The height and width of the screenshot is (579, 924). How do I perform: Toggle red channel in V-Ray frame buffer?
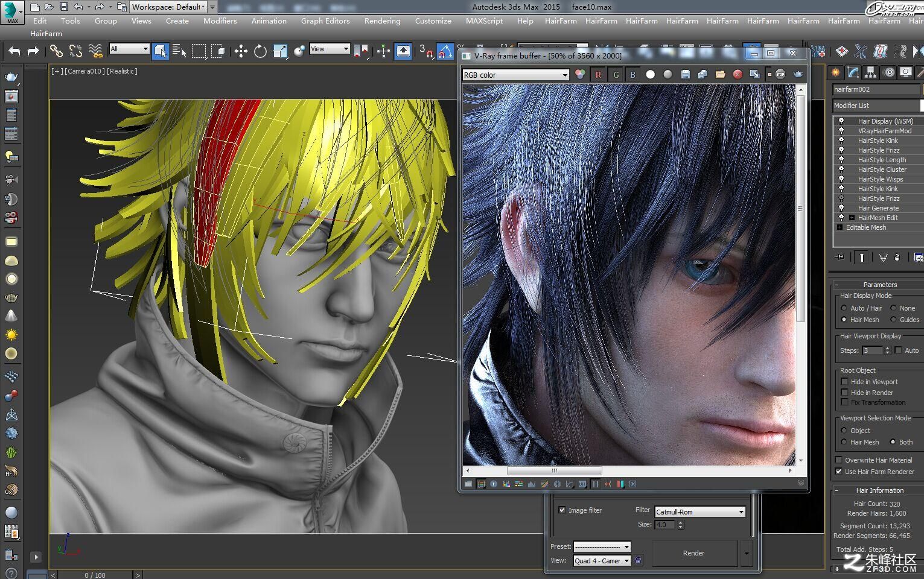pyautogui.click(x=598, y=74)
